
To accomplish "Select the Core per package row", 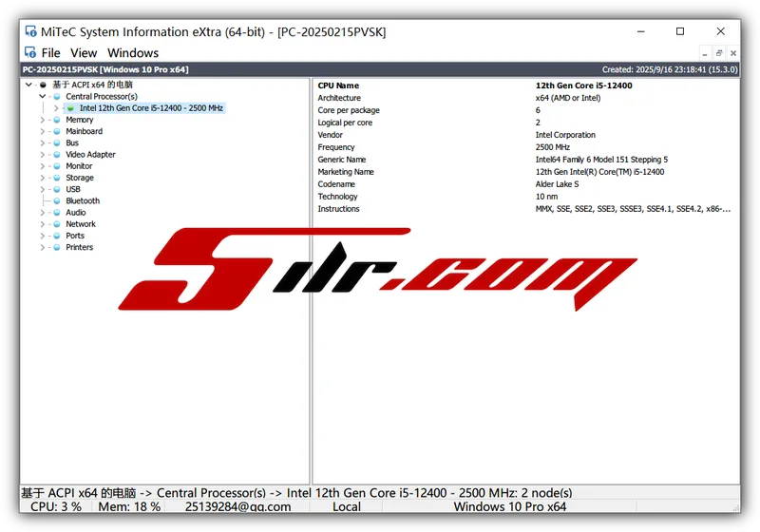I will tap(526, 110).
